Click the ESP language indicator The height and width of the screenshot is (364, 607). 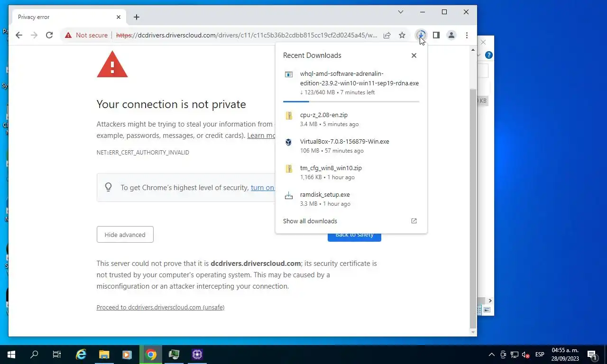(x=540, y=355)
